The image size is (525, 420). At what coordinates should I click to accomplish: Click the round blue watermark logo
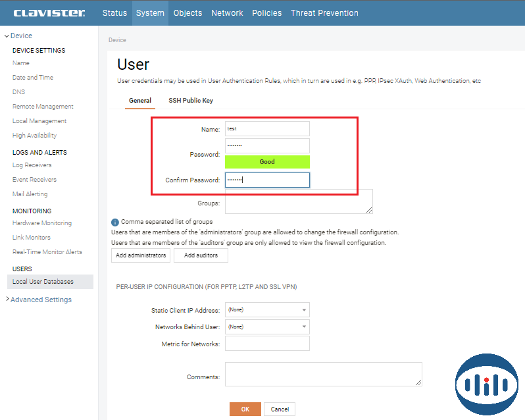[x=487, y=385]
